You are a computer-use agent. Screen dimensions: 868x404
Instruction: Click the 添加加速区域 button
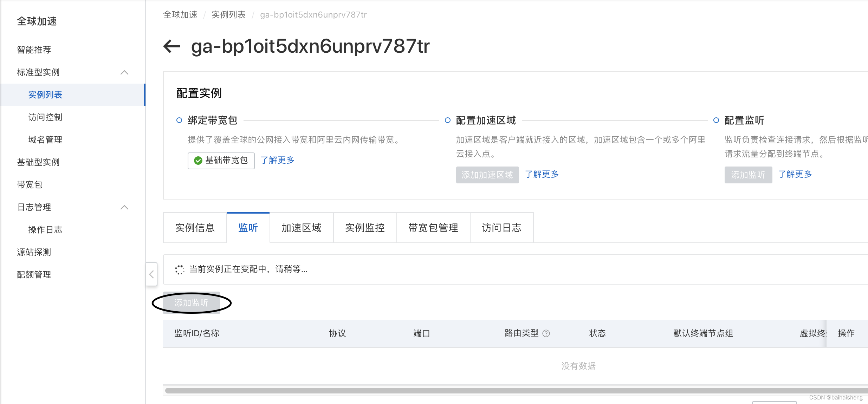(x=487, y=175)
